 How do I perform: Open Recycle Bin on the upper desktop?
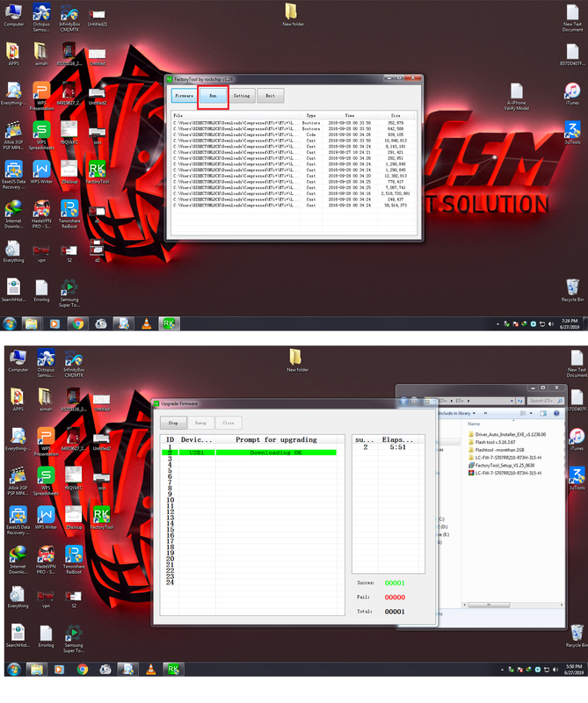point(572,290)
